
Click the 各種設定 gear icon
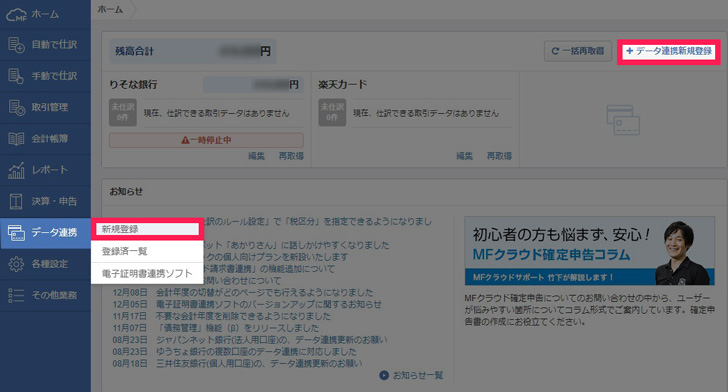16,264
